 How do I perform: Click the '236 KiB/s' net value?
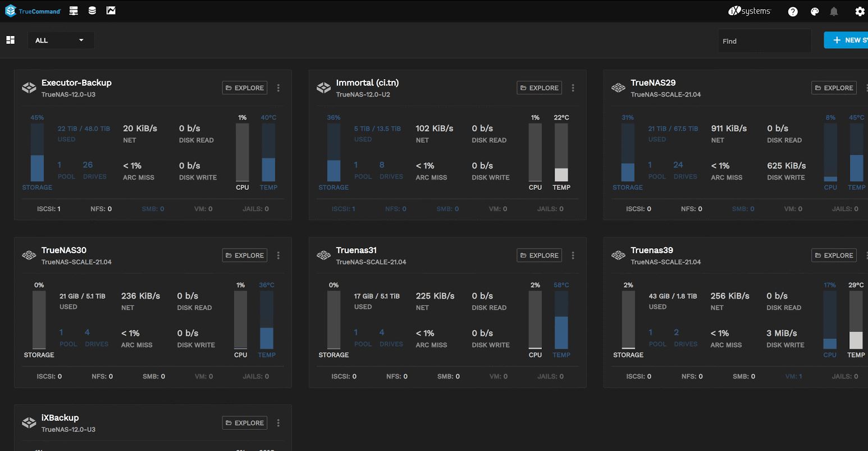coord(140,296)
